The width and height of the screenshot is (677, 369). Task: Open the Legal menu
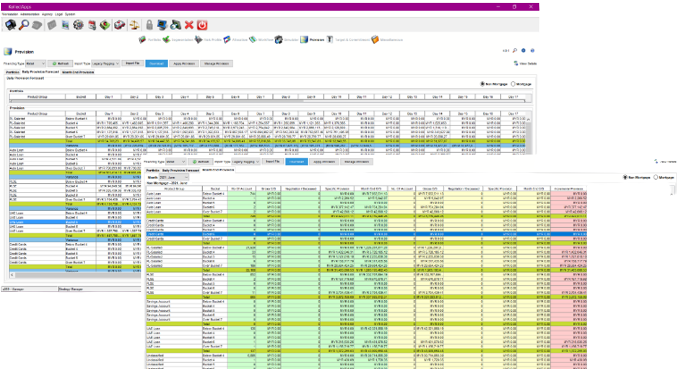[59, 14]
